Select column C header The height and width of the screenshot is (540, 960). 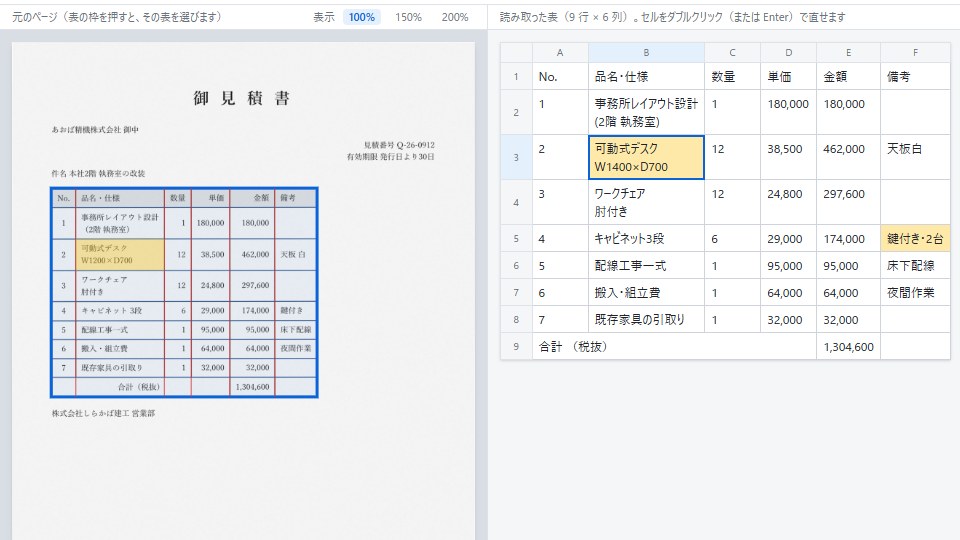click(x=732, y=53)
